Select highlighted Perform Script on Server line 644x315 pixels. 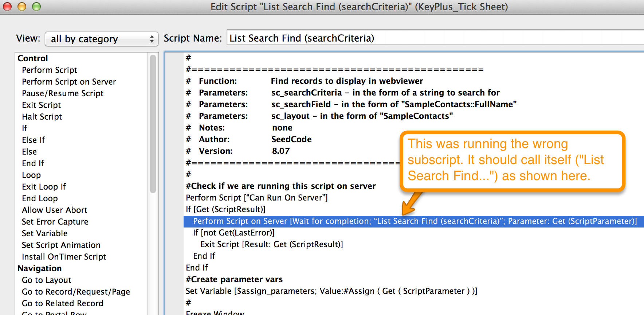click(x=415, y=221)
